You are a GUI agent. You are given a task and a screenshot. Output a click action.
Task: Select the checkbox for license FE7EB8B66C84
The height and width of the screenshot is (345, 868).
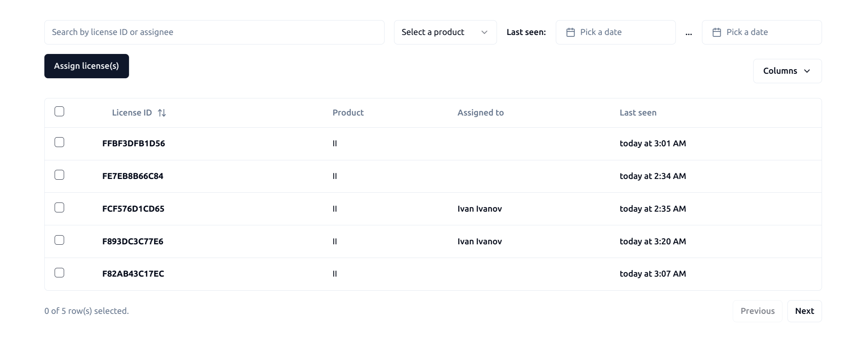(59, 175)
